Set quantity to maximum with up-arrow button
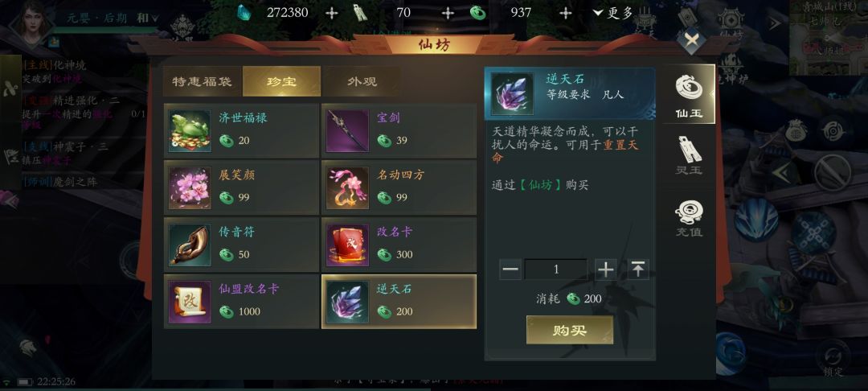The image size is (868, 391). click(x=638, y=270)
